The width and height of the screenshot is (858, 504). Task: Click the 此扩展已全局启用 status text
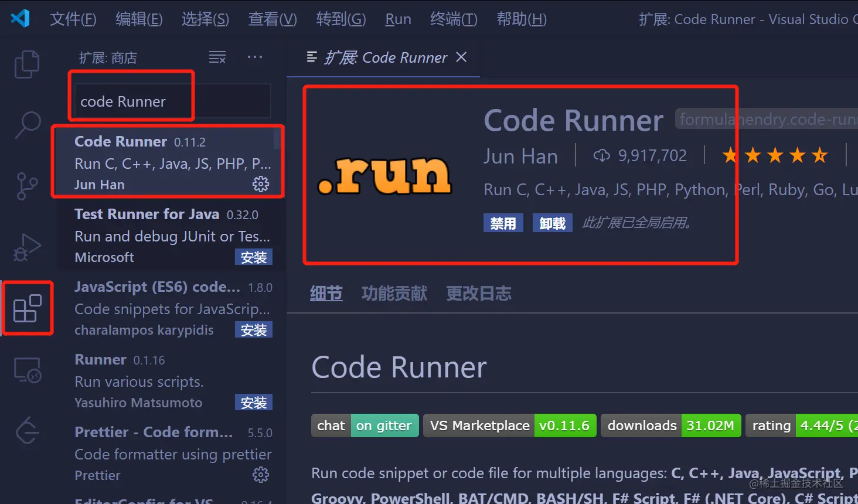(x=637, y=223)
